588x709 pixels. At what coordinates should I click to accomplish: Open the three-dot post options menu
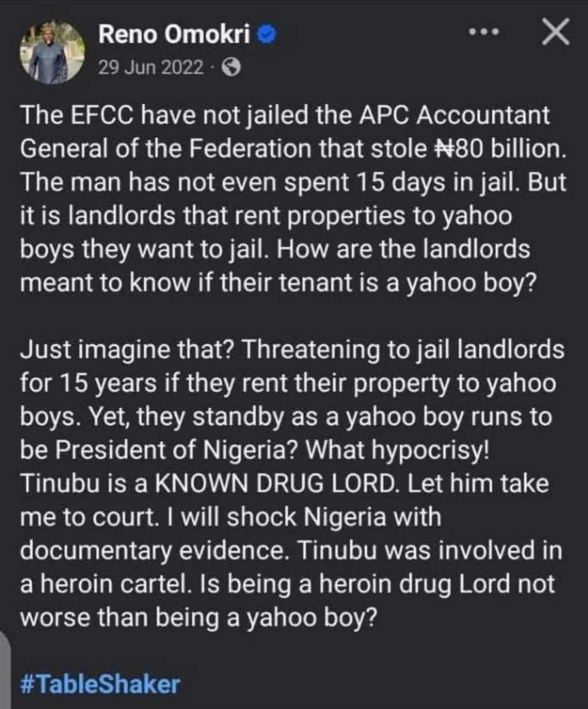coord(484,32)
